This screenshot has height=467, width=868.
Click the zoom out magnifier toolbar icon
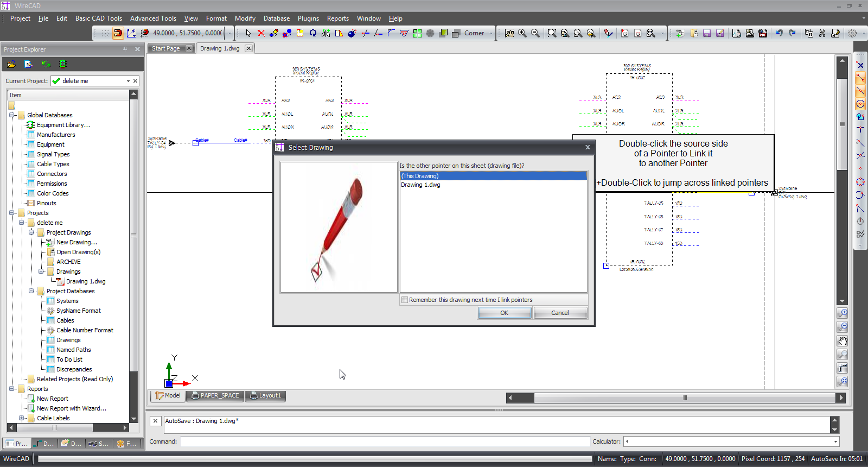coord(535,33)
